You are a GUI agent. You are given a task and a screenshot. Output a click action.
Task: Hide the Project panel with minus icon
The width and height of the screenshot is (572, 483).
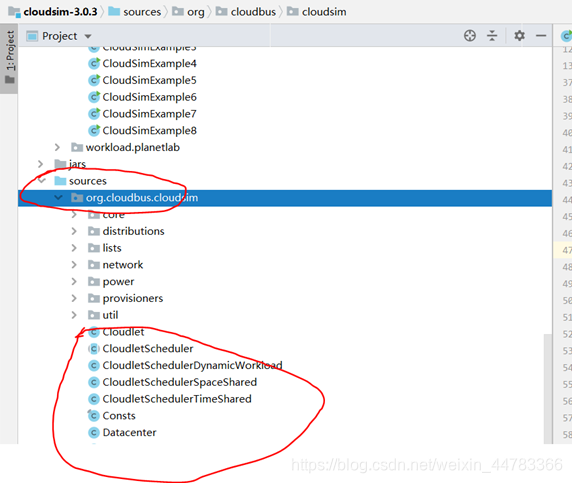541,36
